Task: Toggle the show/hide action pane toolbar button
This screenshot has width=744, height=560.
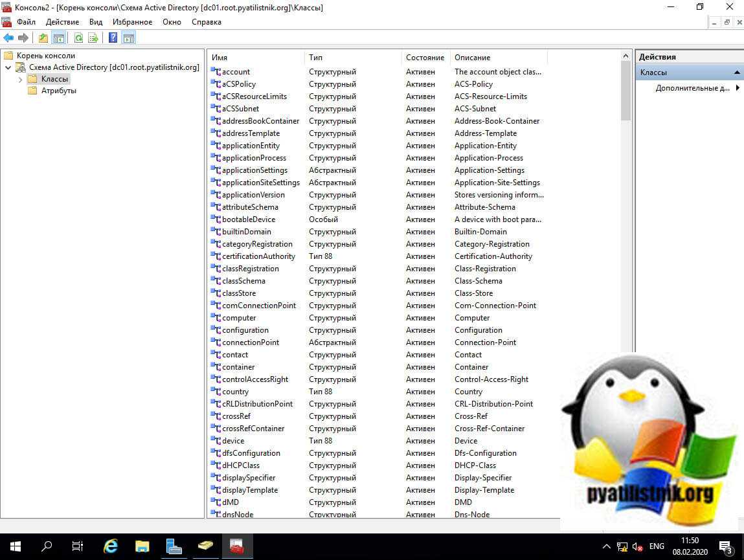Action: 128,38
